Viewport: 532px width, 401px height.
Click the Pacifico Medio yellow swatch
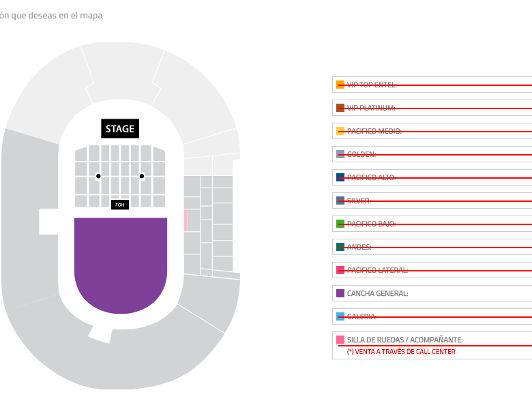tap(340, 131)
